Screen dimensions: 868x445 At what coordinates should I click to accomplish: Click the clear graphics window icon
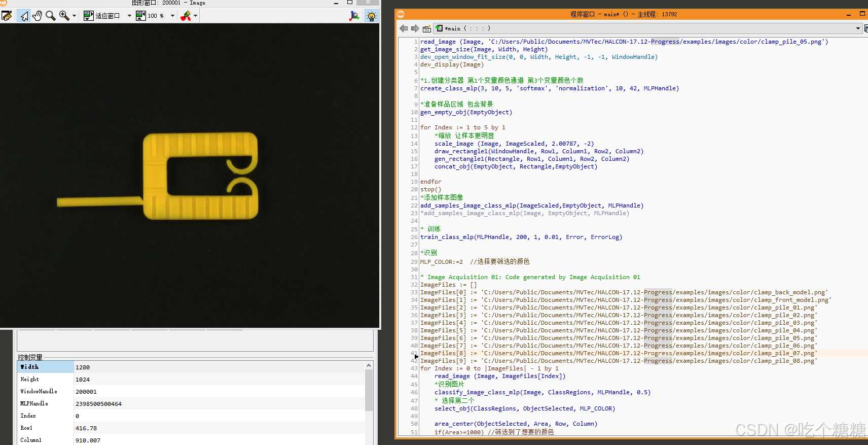tap(7, 16)
